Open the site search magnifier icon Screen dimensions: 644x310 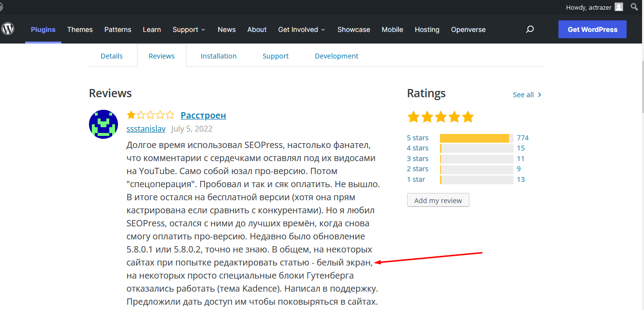point(530,30)
